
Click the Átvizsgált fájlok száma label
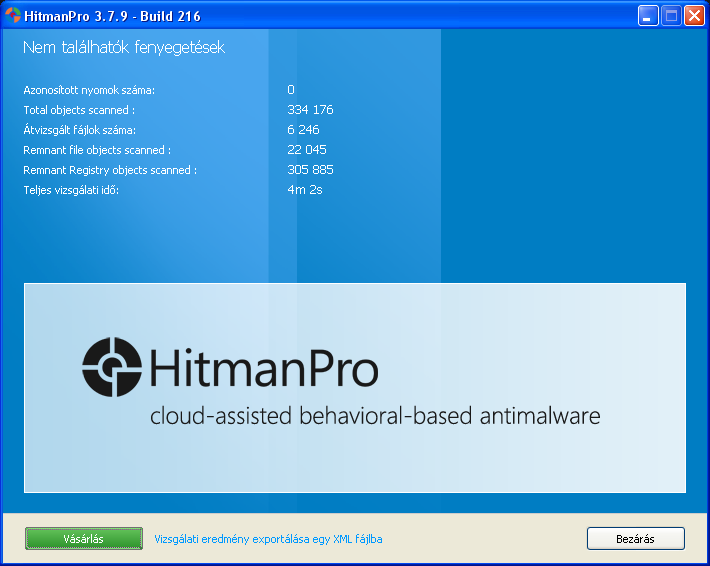tap(79, 130)
